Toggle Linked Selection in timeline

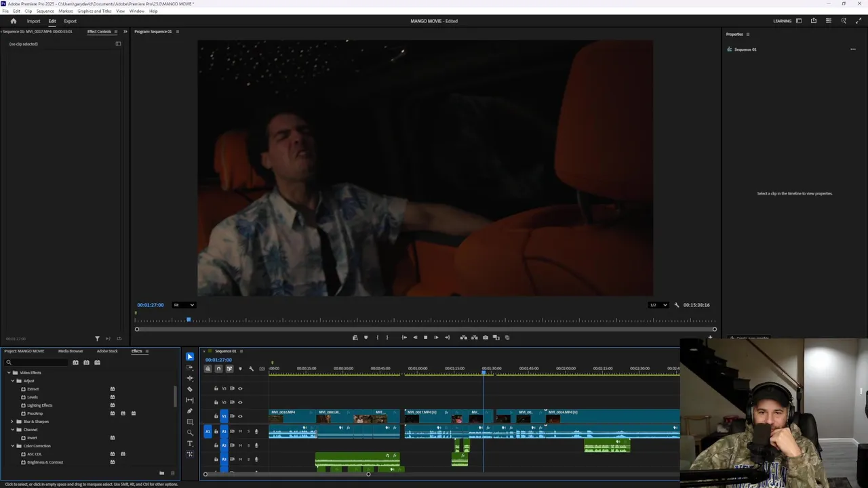point(229,369)
